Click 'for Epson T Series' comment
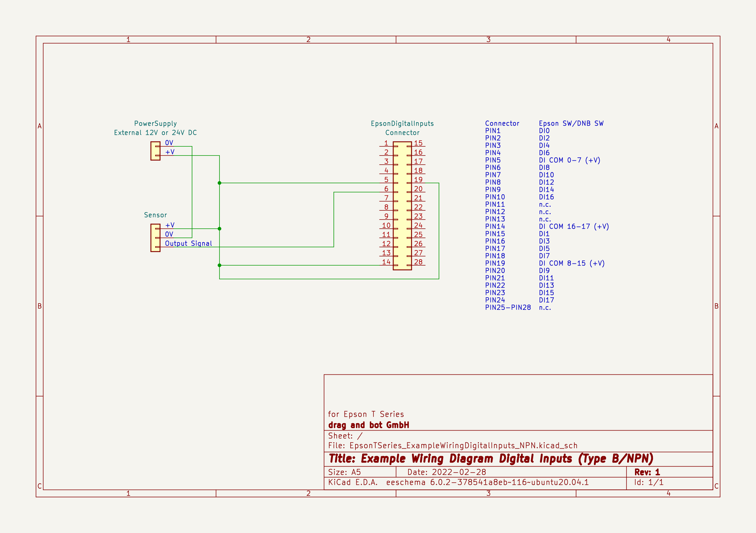 coord(366,414)
